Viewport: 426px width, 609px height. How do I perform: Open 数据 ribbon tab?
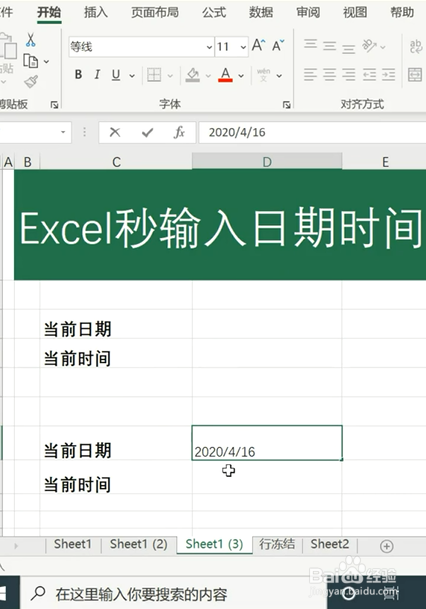261,12
